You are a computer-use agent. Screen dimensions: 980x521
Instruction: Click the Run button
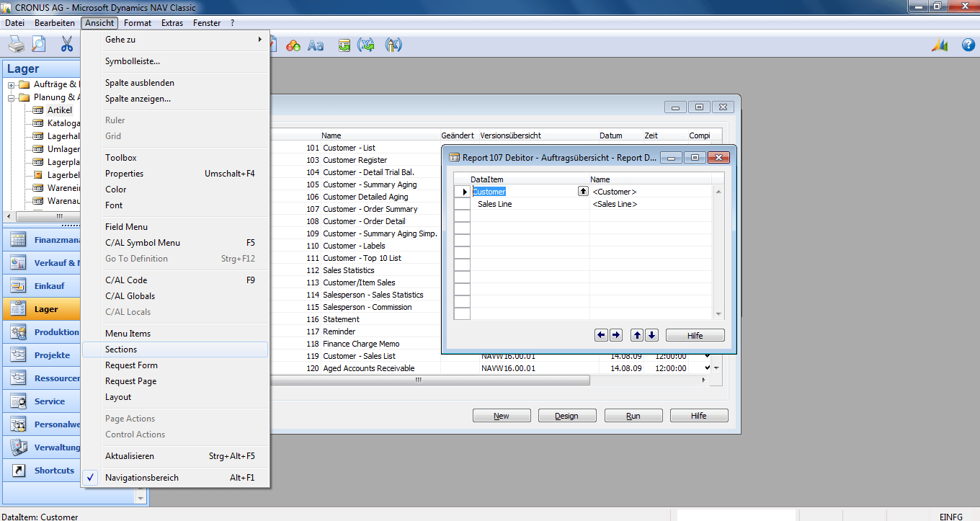633,416
